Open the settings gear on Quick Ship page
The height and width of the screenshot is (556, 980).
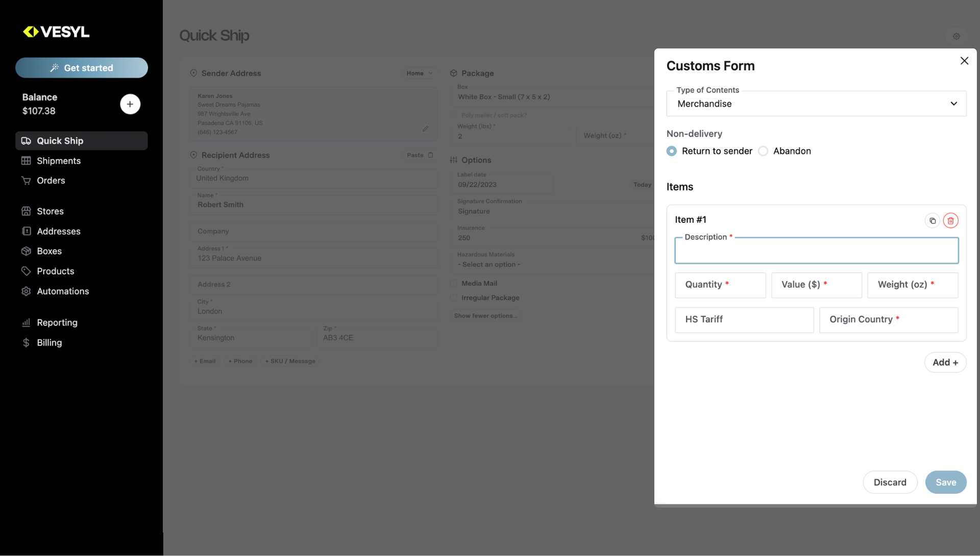point(957,36)
